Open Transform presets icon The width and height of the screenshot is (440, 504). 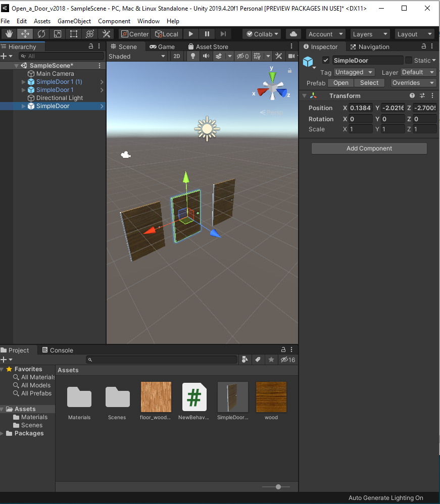(x=422, y=95)
